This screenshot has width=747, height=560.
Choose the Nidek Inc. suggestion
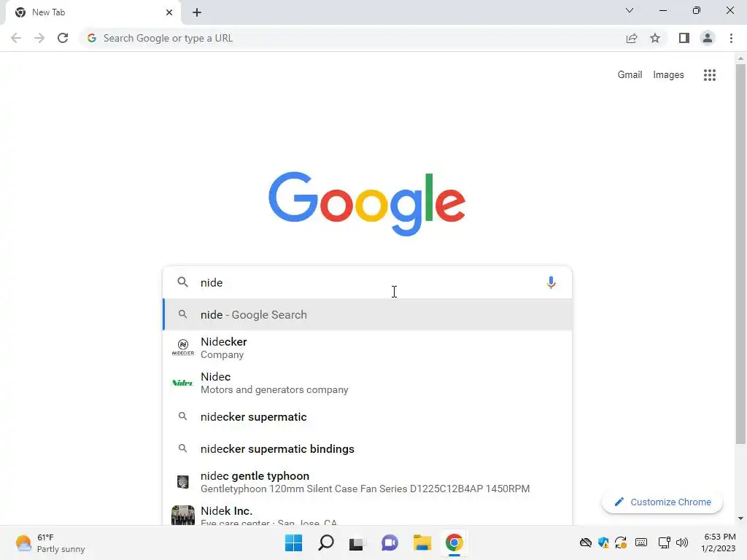pyautogui.click(x=367, y=514)
